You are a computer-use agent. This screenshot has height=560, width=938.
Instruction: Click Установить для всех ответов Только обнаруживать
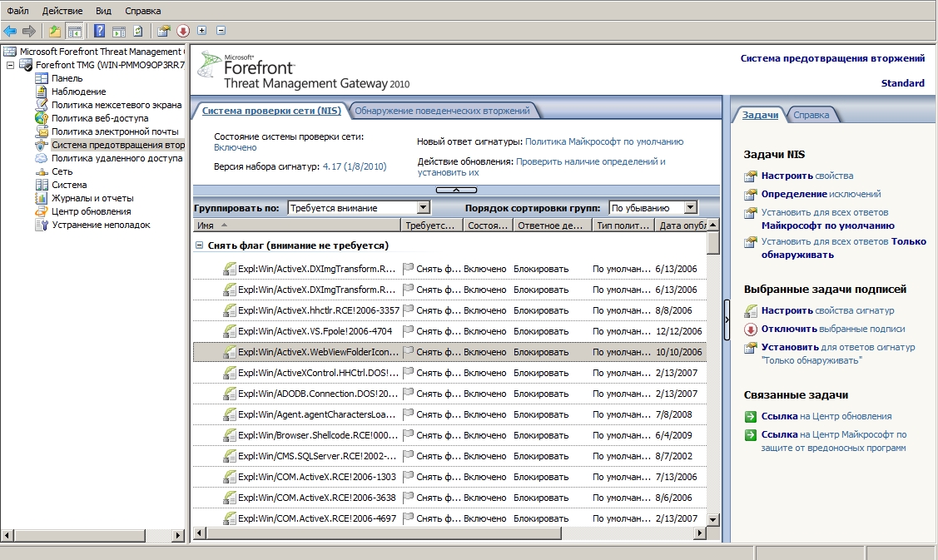click(x=843, y=248)
